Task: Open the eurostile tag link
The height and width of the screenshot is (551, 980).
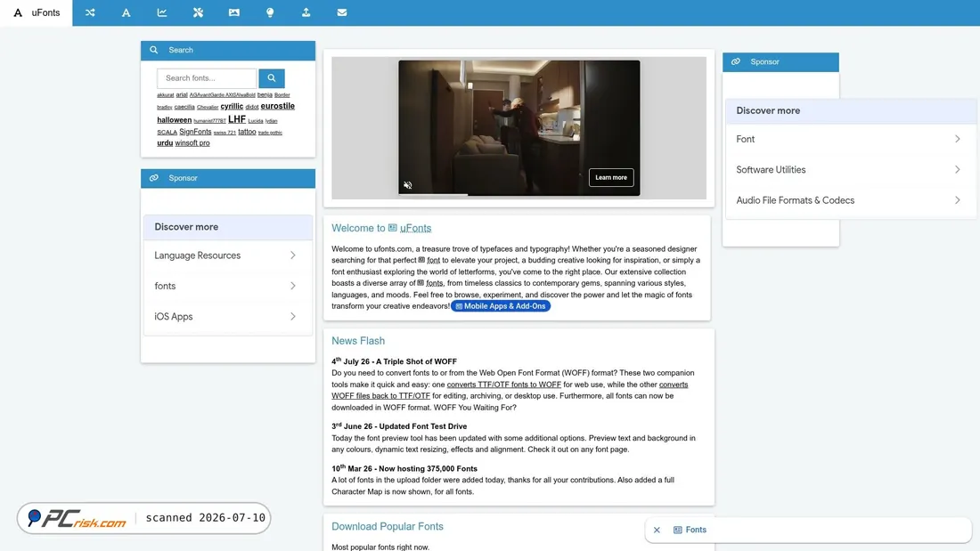Action: click(277, 106)
